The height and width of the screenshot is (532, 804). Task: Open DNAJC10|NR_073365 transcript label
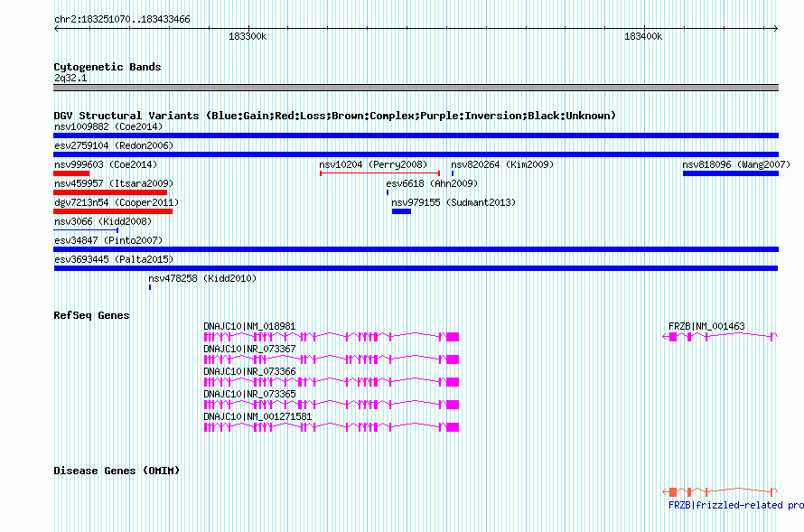coord(249,394)
